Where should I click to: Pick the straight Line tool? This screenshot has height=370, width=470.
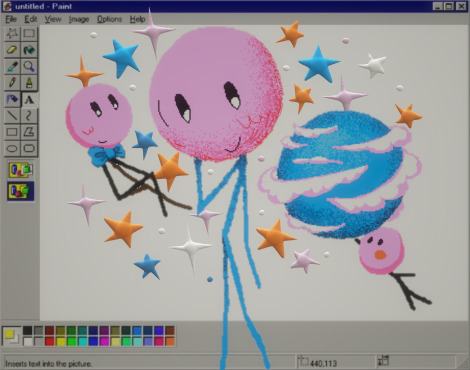coord(12,115)
